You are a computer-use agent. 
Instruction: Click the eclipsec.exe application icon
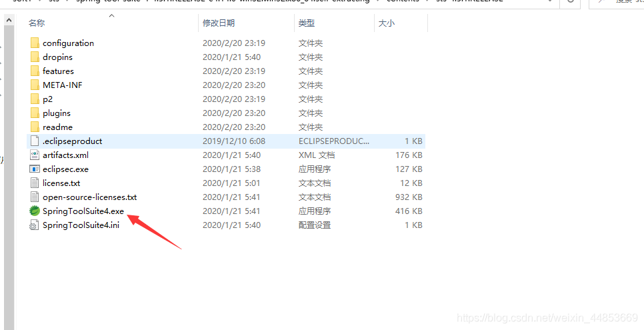(x=35, y=169)
